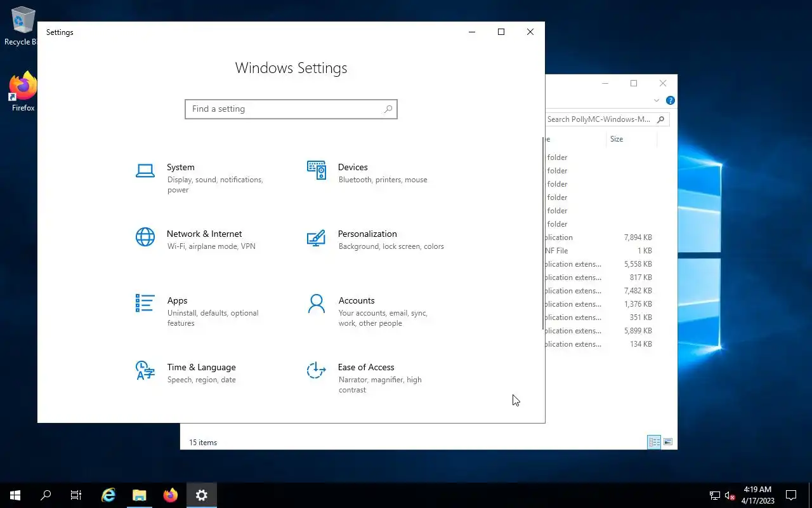Image resolution: width=812 pixels, height=508 pixels.
Task: Click the taskbar clock showing 4:19 AM
Action: pyautogui.click(x=757, y=495)
